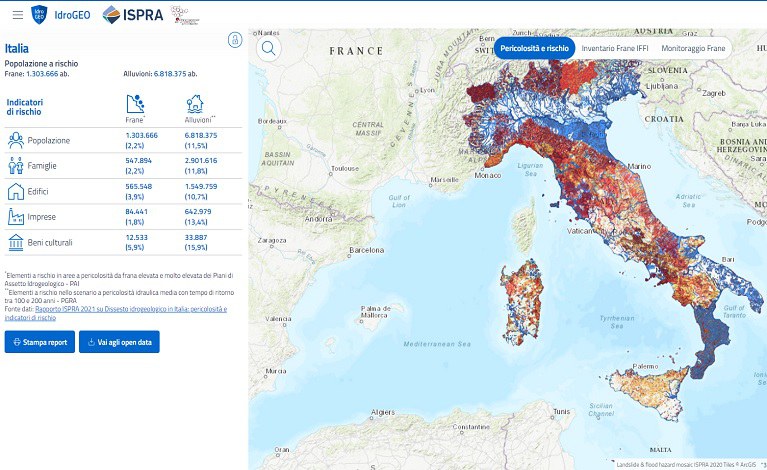Click the Popolazione people icon
Image resolution: width=767 pixels, height=470 pixels.
(x=15, y=140)
